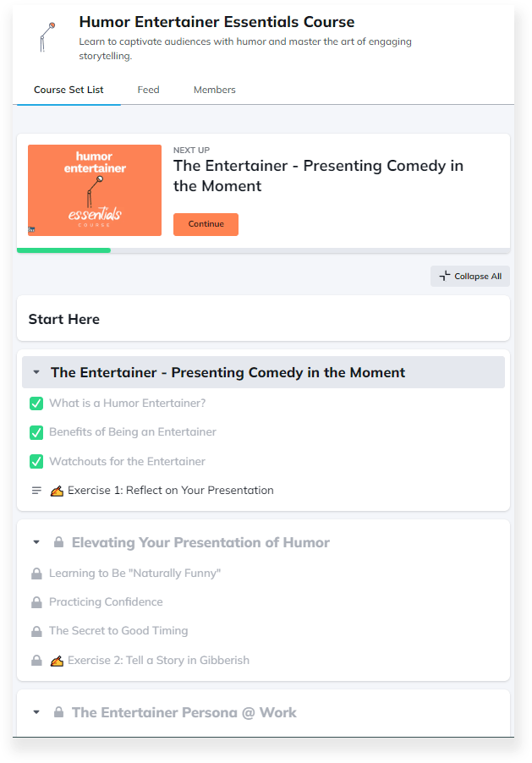532x763 pixels.
Task: Open "Exercise 1: Reflect on Your Presentation"
Action: pyautogui.click(x=169, y=490)
